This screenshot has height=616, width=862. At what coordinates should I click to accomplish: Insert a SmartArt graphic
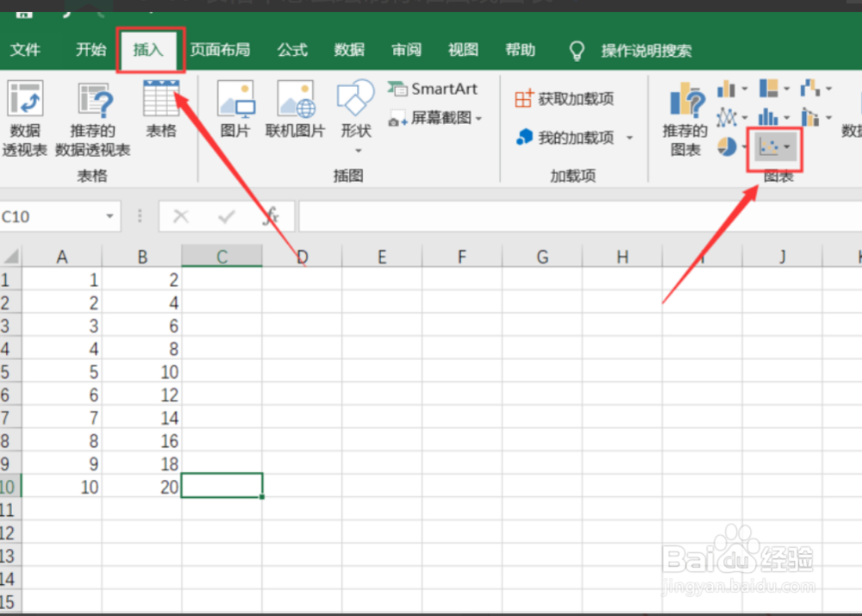pos(434,88)
